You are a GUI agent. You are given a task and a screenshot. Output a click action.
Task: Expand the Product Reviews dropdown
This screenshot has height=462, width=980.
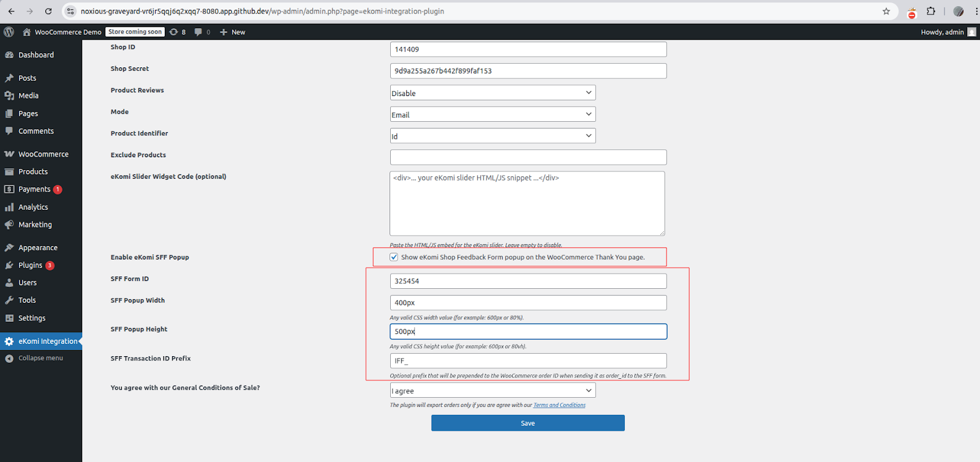tap(492, 93)
